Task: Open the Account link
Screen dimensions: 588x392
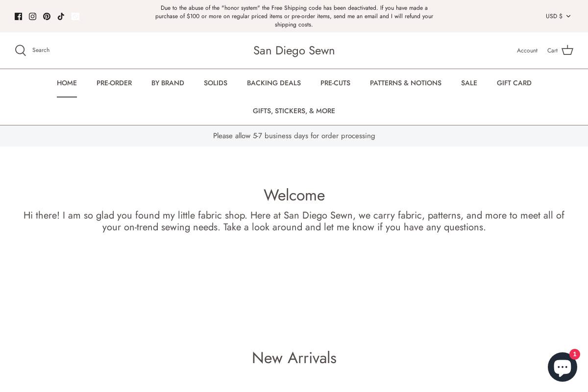Action: (527, 50)
